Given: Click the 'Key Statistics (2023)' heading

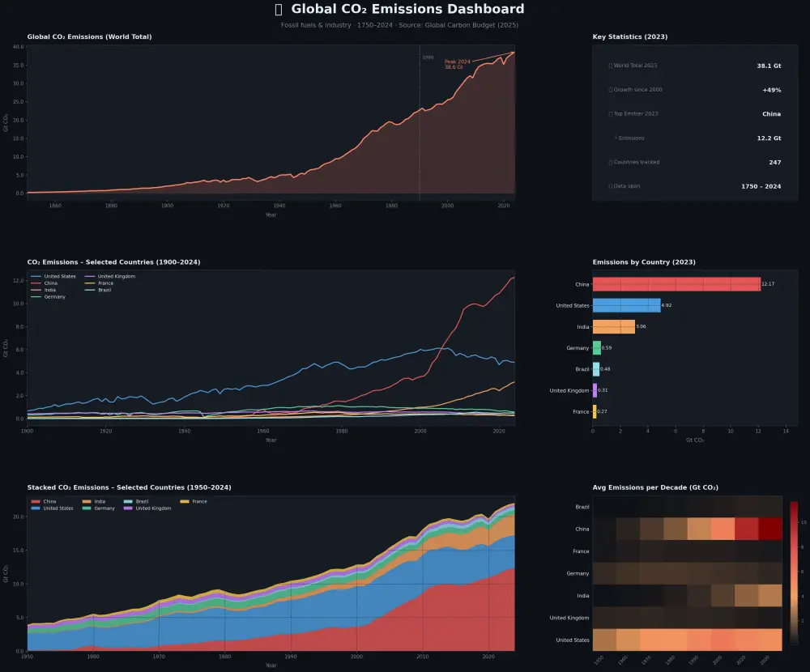Looking at the screenshot, I should [x=629, y=36].
